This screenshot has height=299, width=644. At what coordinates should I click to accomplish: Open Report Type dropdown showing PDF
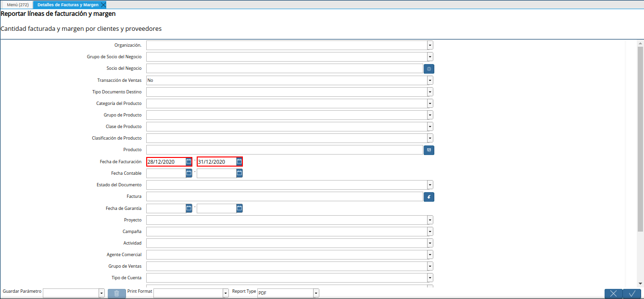point(316,293)
